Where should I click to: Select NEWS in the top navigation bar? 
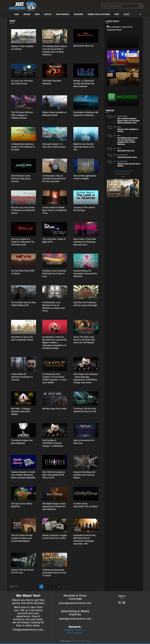click(37, 14)
